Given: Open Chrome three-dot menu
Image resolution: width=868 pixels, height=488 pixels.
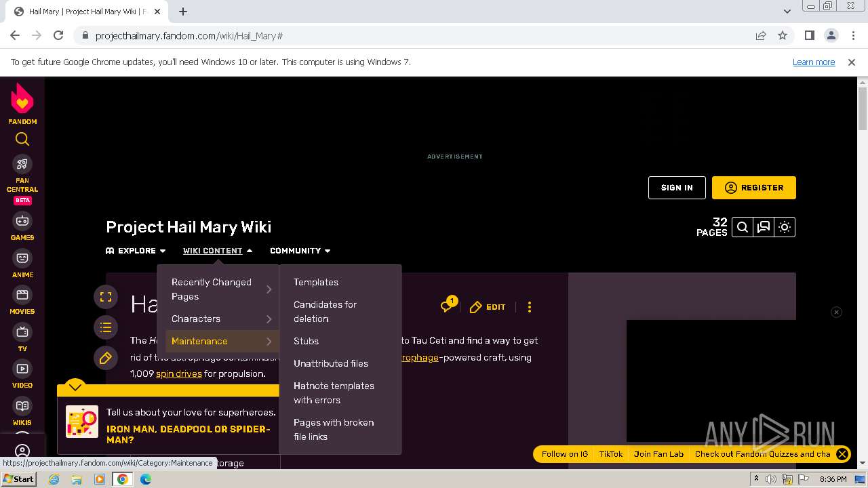Looking at the screenshot, I should [x=852, y=35].
